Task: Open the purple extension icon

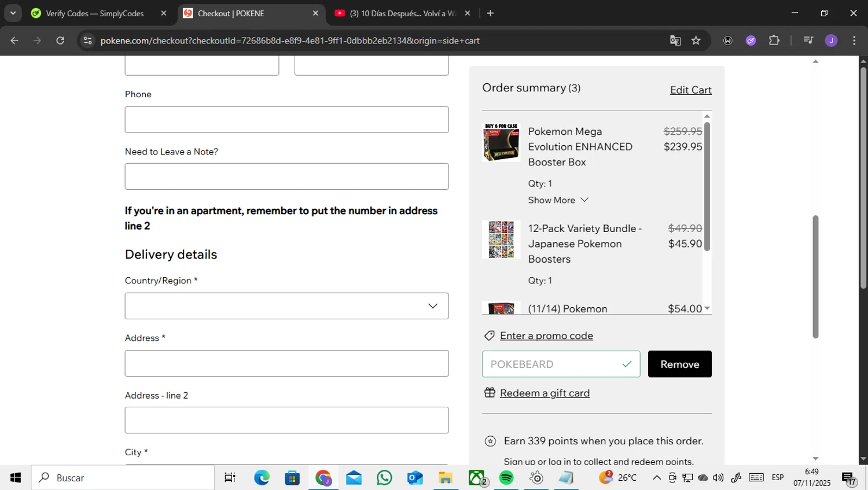Action: coord(751,40)
